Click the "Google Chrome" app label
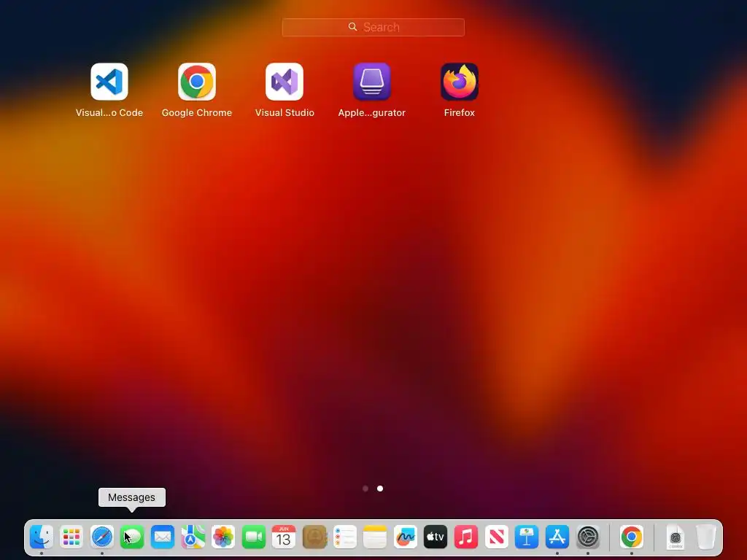Image resolution: width=747 pixels, height=560 pixels. [x=197, y=113]
